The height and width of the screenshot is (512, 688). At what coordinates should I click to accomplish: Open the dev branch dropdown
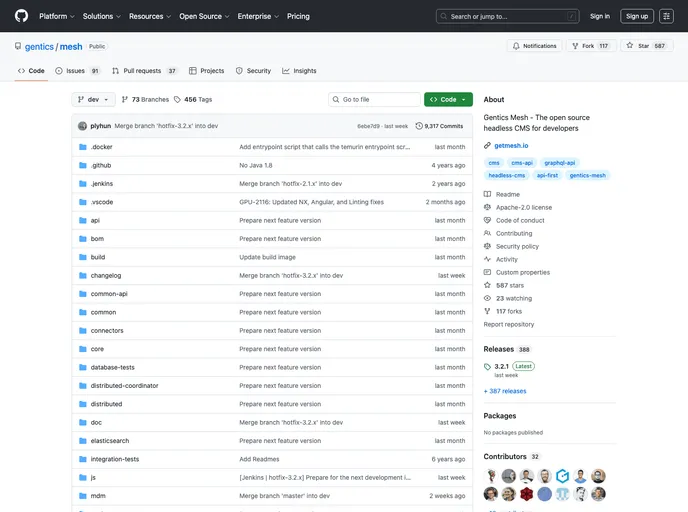point(93,100)
